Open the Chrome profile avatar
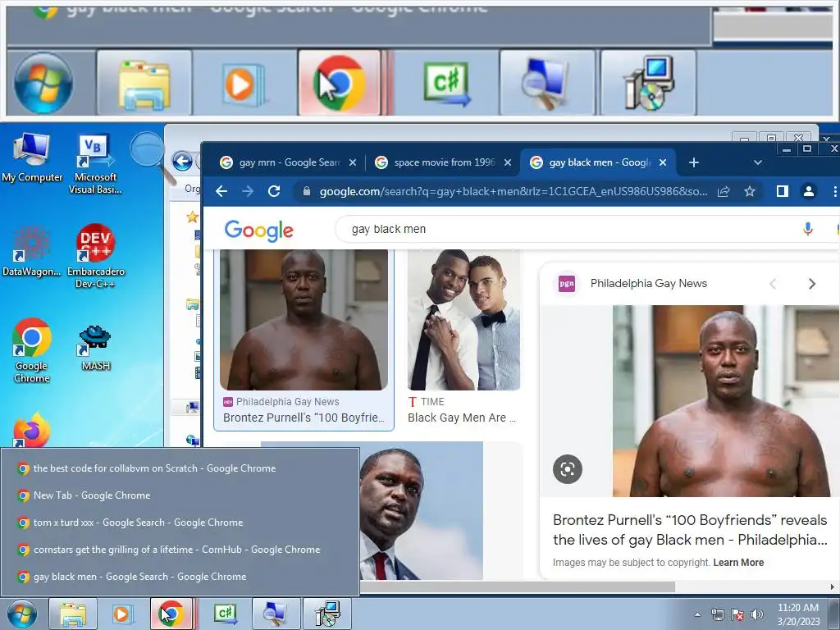Viewport: 840px width, 630px height. [x=808, y=191]
